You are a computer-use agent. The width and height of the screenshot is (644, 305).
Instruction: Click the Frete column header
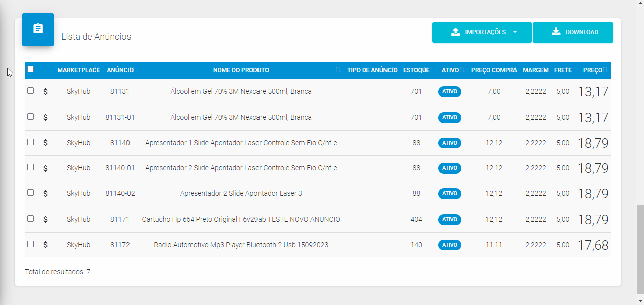(563, 70)
